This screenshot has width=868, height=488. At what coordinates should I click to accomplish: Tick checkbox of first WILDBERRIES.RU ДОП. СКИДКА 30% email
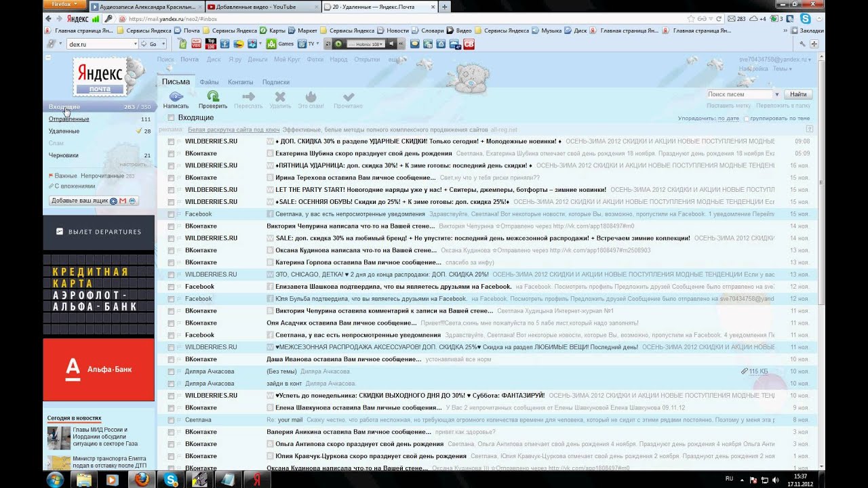click(171, 142)
